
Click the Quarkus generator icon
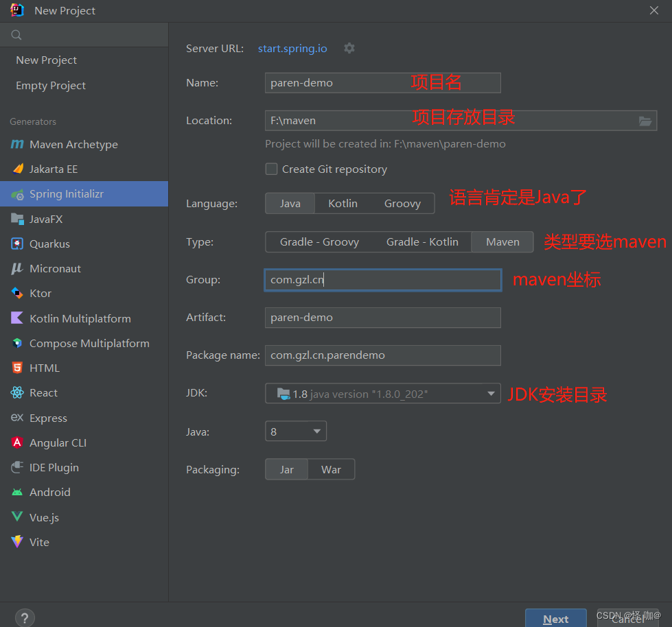coord(17,244)
